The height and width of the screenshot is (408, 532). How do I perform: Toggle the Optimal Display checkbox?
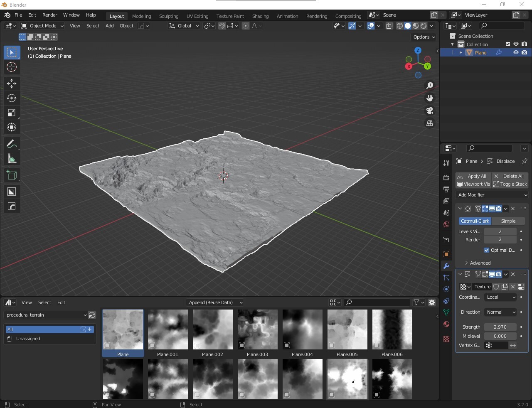(x=487, y=250)
